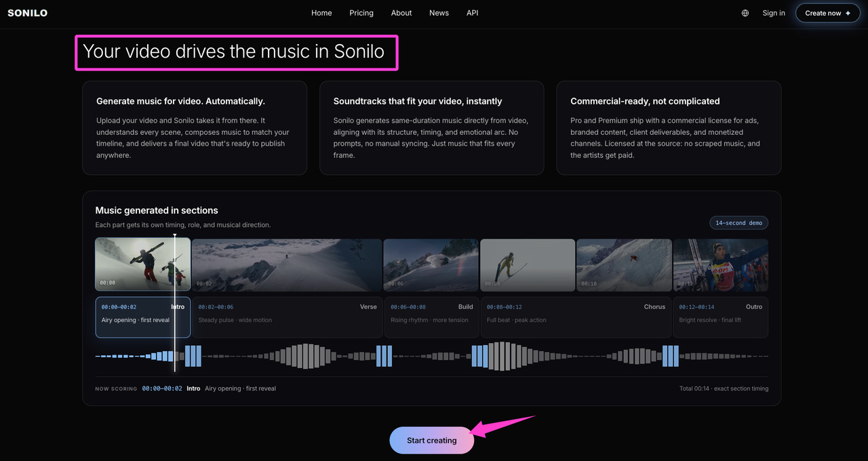Select the Intro section card
The image size is (868, 461).
[143, 317]
